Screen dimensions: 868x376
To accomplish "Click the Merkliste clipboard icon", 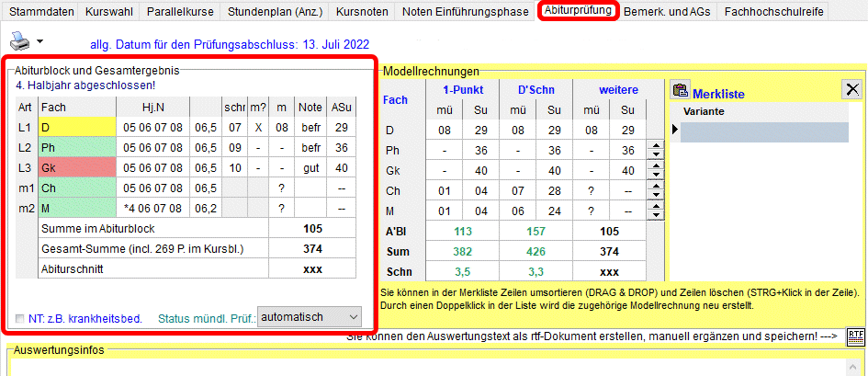I will [681, 90].
